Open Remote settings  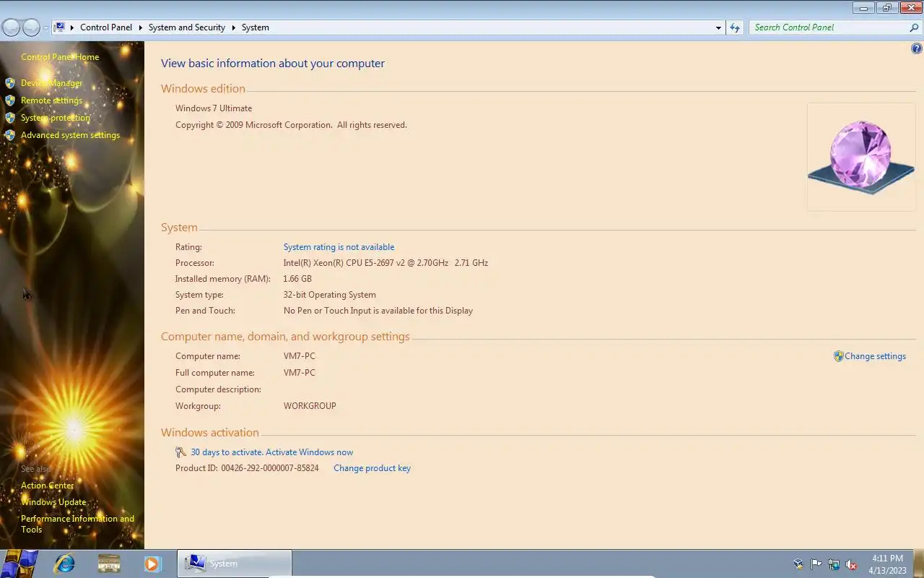(x=51, y=100)
